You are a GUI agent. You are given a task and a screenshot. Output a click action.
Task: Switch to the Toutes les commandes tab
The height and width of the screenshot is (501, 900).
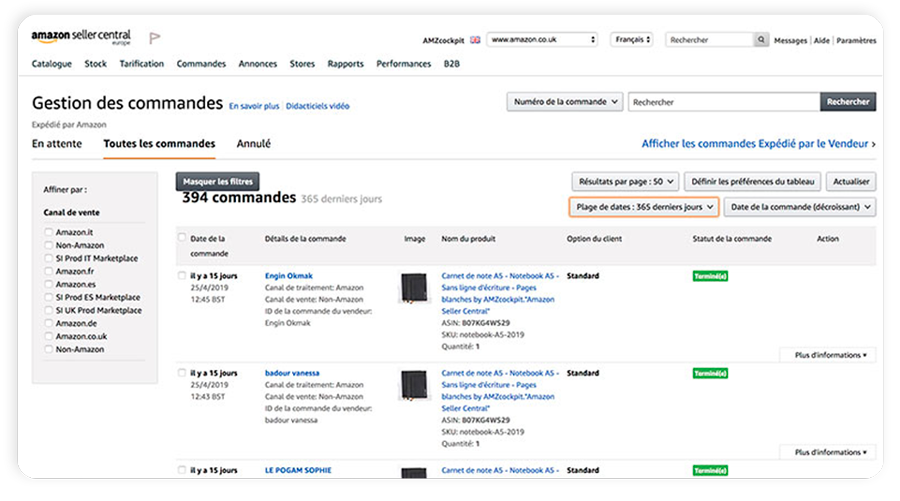click(x=159, y=144)
